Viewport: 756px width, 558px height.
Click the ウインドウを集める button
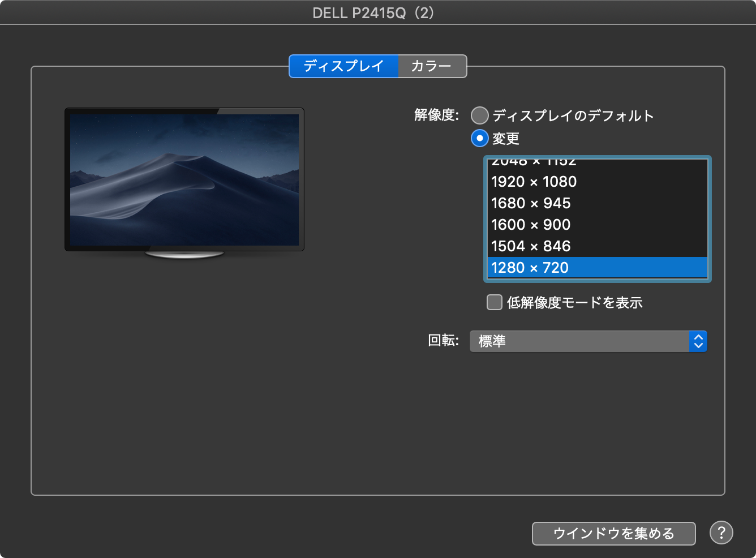coord(614,533)
